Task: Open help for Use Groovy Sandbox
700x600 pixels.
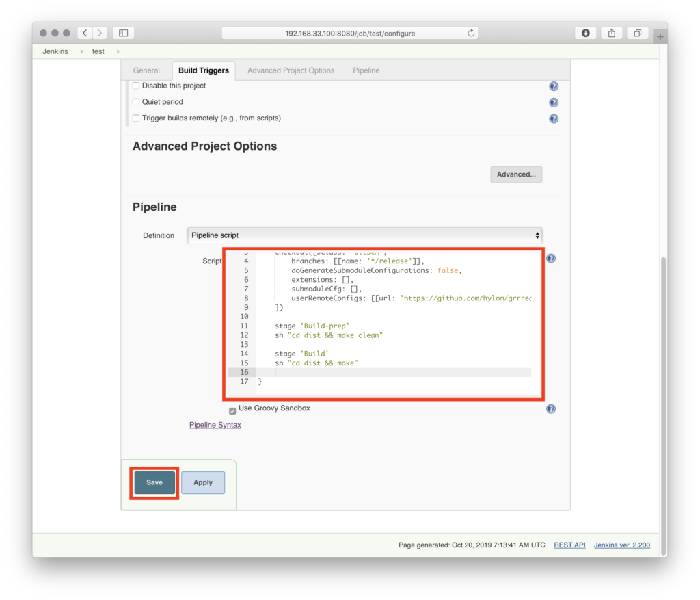Action: tap(551, 409)
